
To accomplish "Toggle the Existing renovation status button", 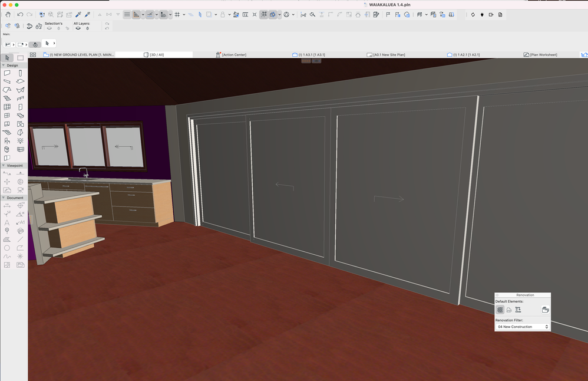I will 500,310.
